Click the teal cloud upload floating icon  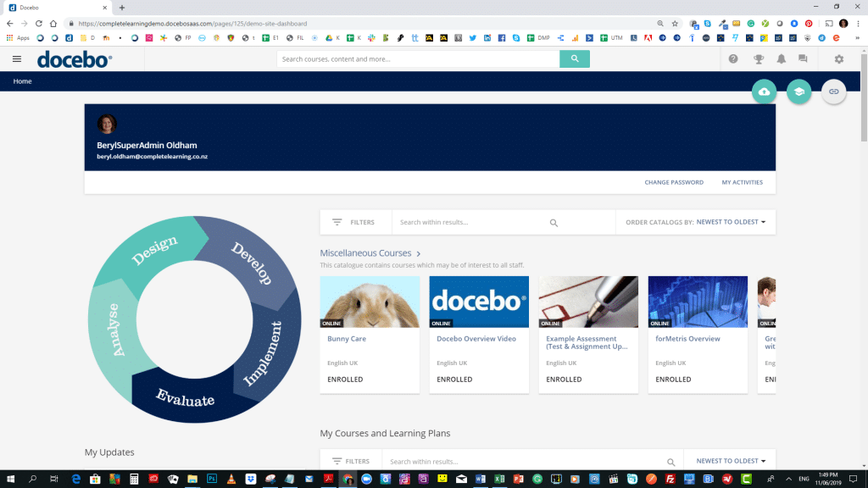coord(764,91)
